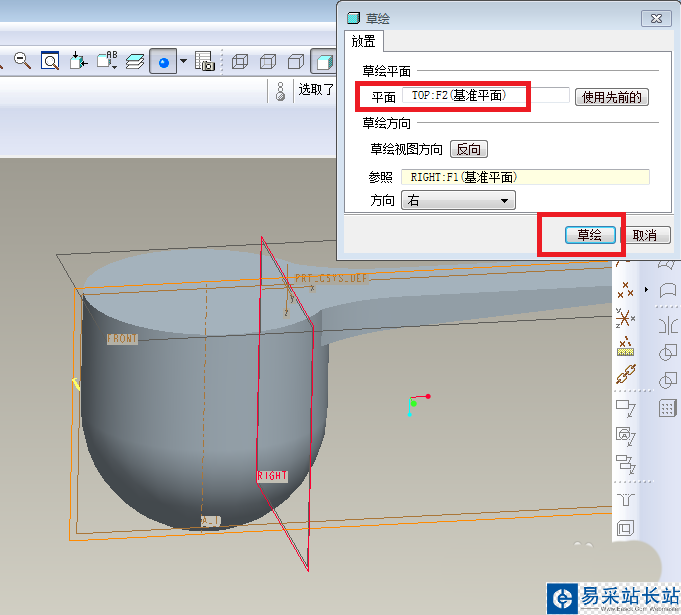This screenshot has height=615, width=681.
Task: Click the stacked boxes annotation icon
Action: [x=625, y=464]
